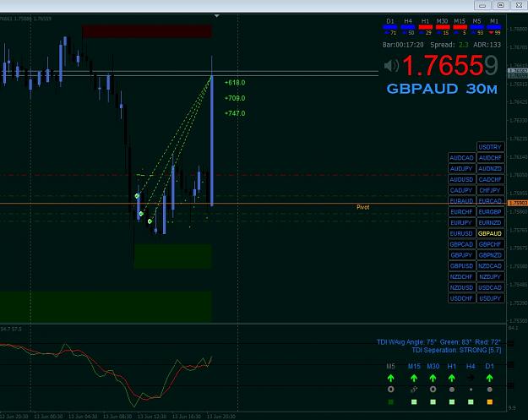The image size is (528, 420).
Task: Click the light green square under H1
Action: point(452,401)
